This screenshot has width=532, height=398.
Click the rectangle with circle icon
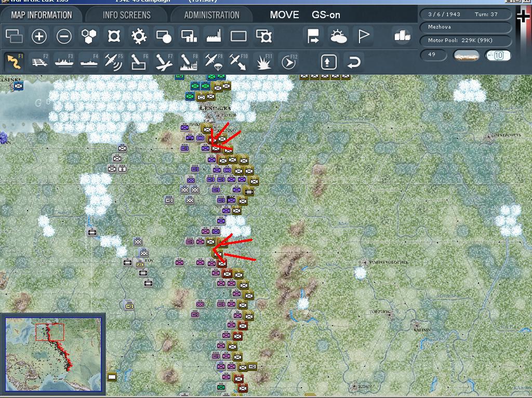tap(164, 36)
